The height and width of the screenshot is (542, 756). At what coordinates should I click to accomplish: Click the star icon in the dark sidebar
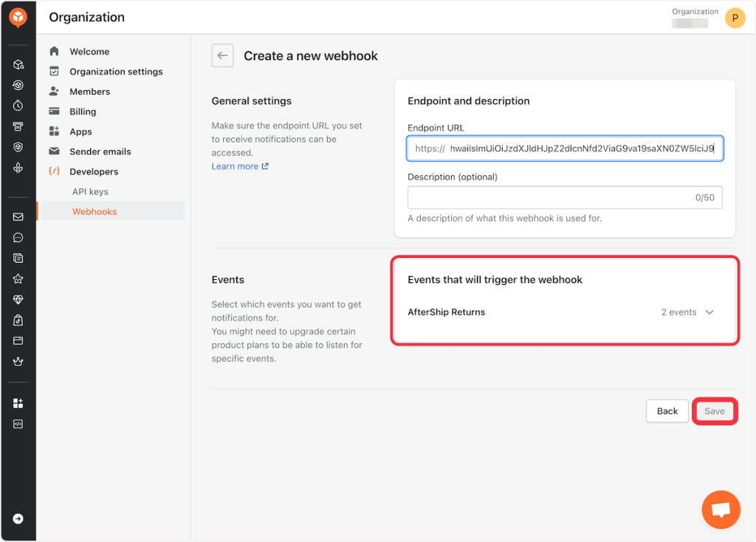[x=18, y=279]
